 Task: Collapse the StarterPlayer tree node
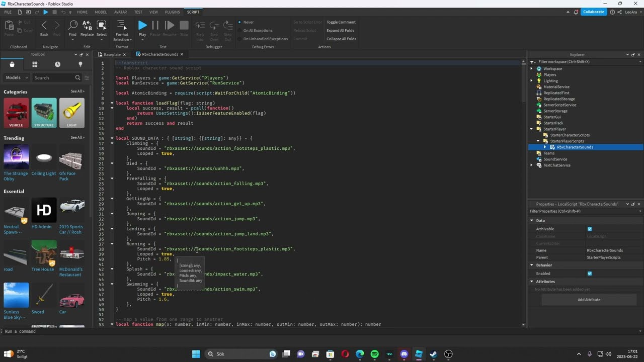tap(532, 129)
